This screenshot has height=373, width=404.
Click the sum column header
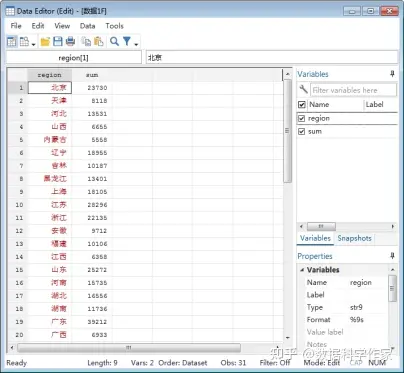(92, 75)
